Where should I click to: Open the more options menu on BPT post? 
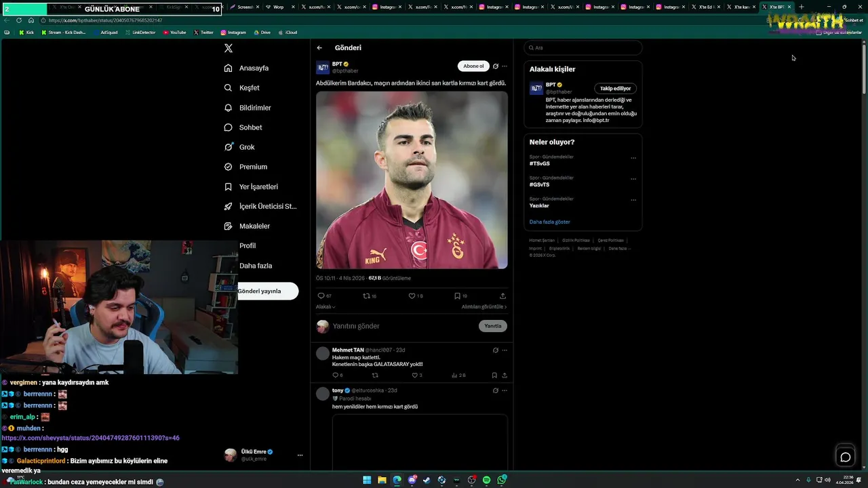pyautogui.click(x=505, y=66)
